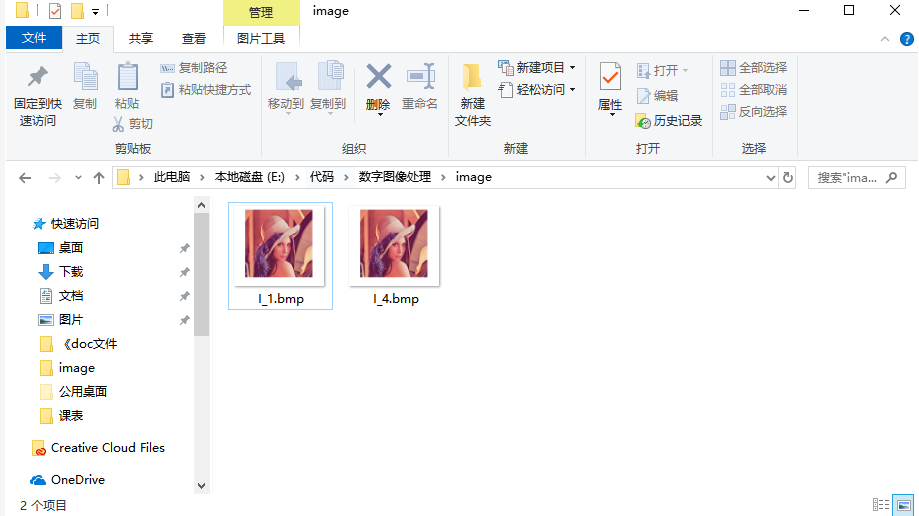This screenshot has height=516, width=919.
Task: Collapse the ribbon with the chevron arrow
Action: (x=885, y=39)
